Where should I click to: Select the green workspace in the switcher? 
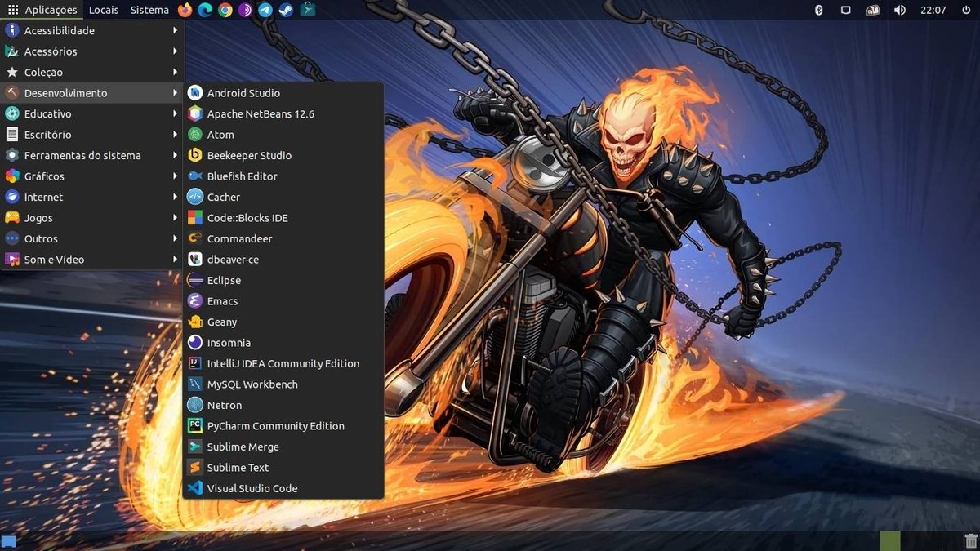point(890,540)
